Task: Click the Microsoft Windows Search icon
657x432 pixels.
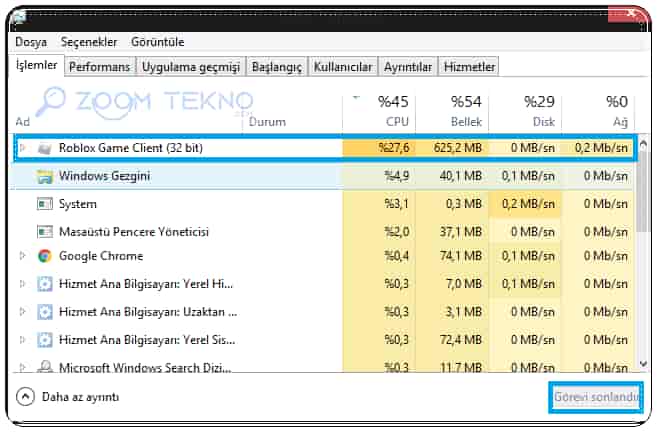Action: (x=44, y=367)
